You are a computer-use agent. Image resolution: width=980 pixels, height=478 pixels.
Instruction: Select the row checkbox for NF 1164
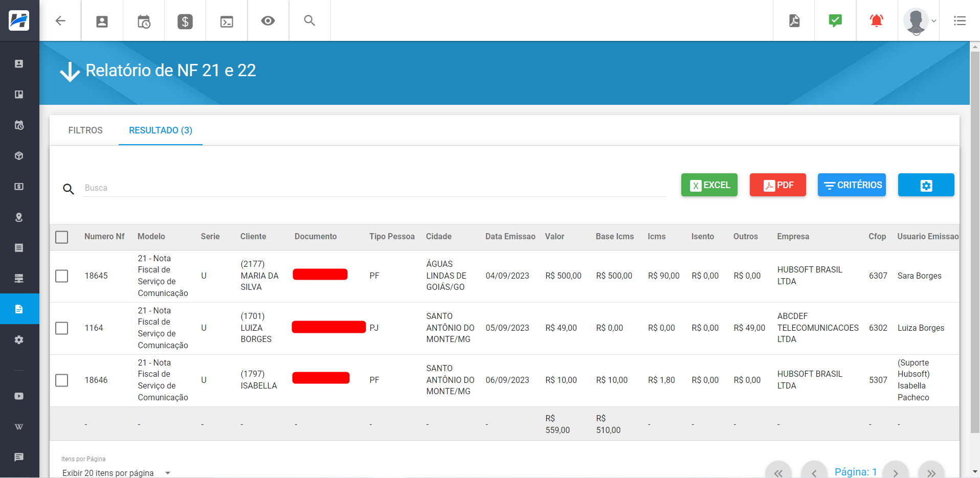tap(62, 328)
